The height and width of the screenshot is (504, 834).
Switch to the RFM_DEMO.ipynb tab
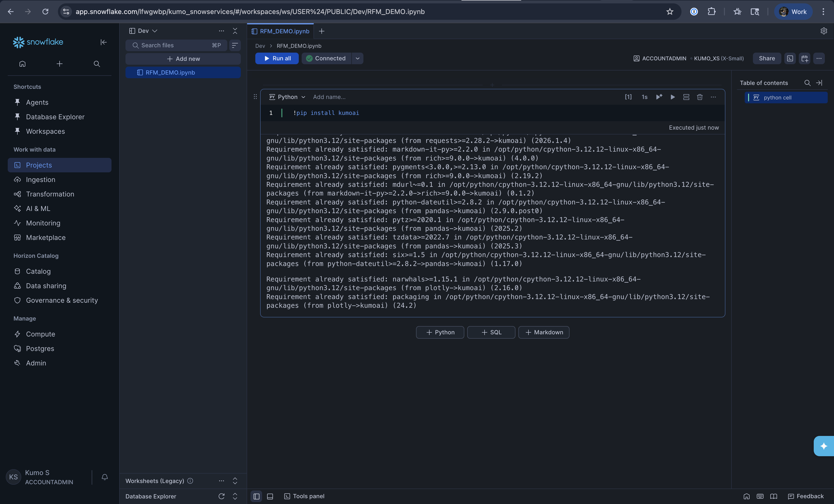(280, 31)
